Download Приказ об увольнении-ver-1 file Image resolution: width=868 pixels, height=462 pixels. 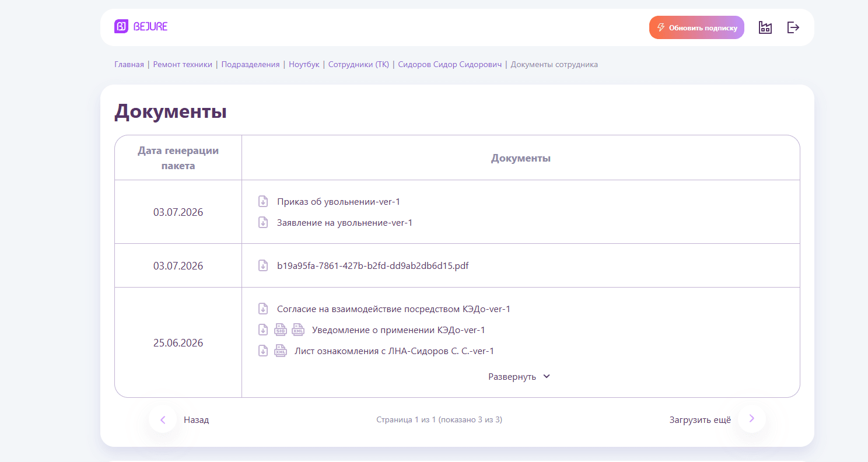(263, 201)
